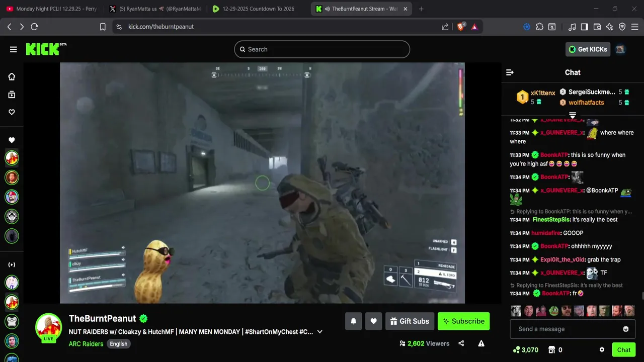Switch to 12-29-2025 Countdown To 2026 tab
Image resolution: width=644 pixels, height=362 pixels.
(258, 9)
